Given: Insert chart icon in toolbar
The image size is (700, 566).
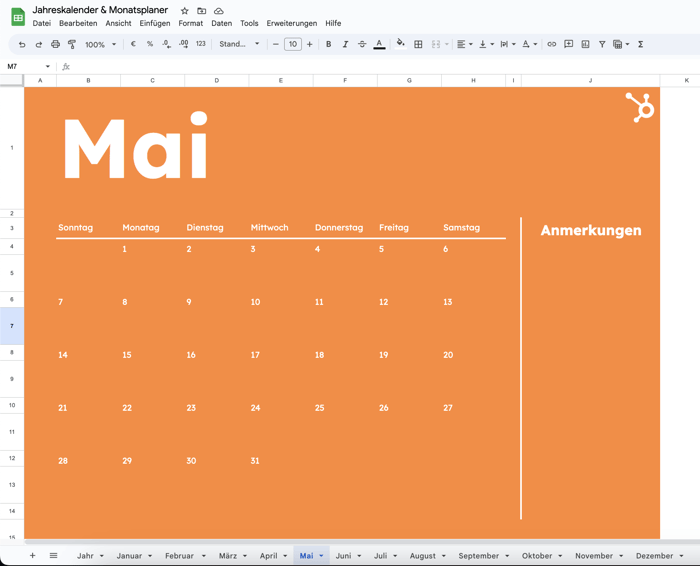Looking at the screenshot, I should [585, 44].
